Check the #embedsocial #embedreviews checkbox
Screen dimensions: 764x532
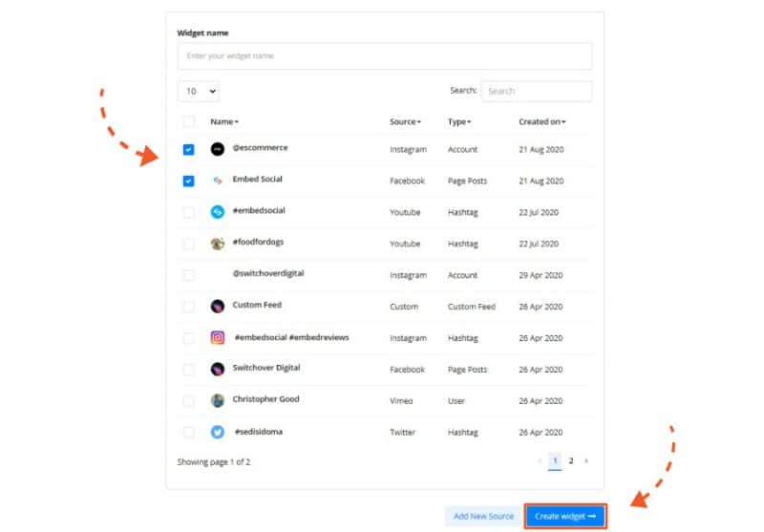point(188,338)
